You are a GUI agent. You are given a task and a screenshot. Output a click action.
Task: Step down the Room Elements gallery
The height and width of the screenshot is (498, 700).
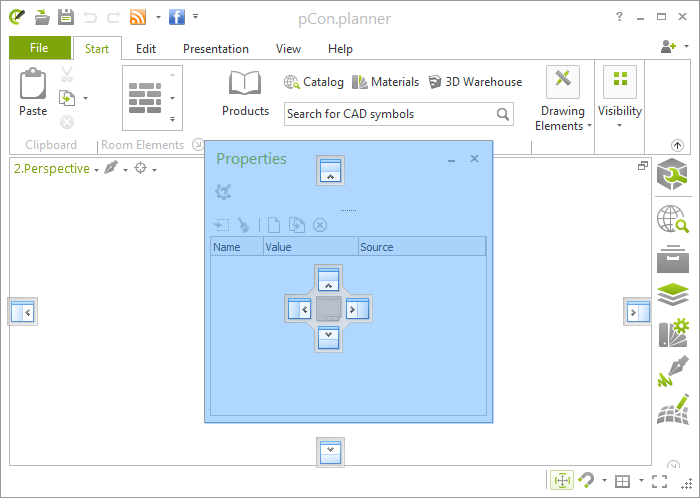pyautogui.click(x=172, y=98)
